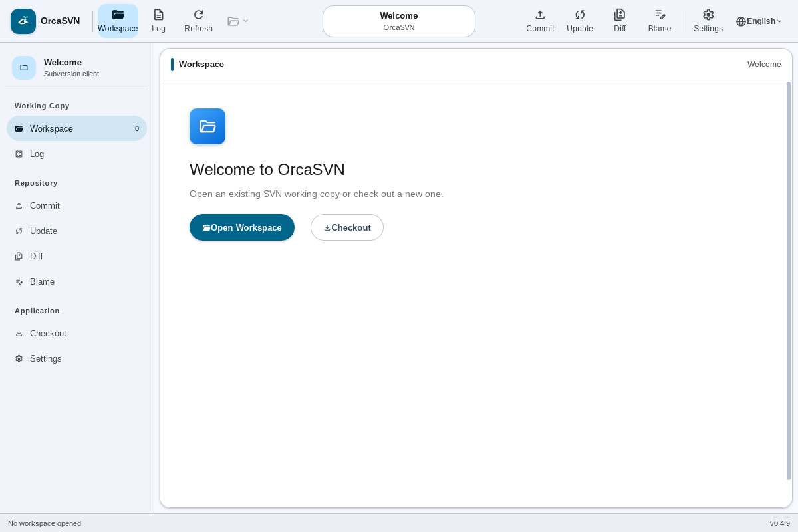Screen dimensions: 798x532
Task: Click the 'Welcome to OrcaSVN' heading
Action: click(x=267, y=170)
